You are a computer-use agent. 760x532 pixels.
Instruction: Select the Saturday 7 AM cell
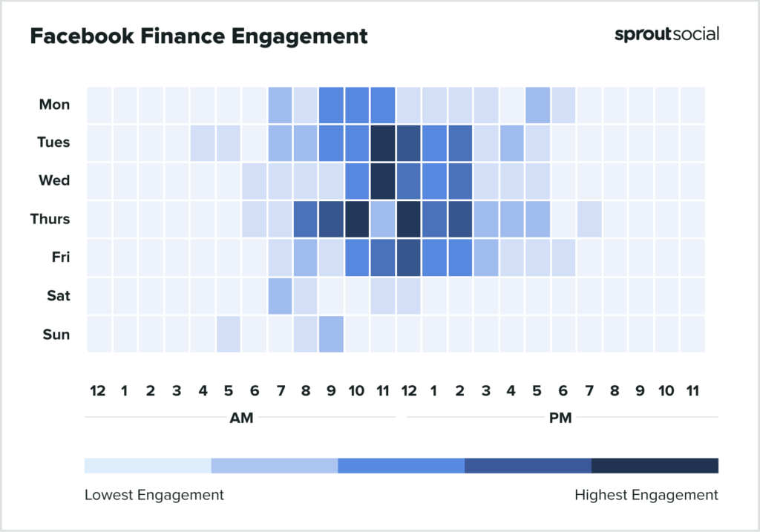click(x=280, y=295)
